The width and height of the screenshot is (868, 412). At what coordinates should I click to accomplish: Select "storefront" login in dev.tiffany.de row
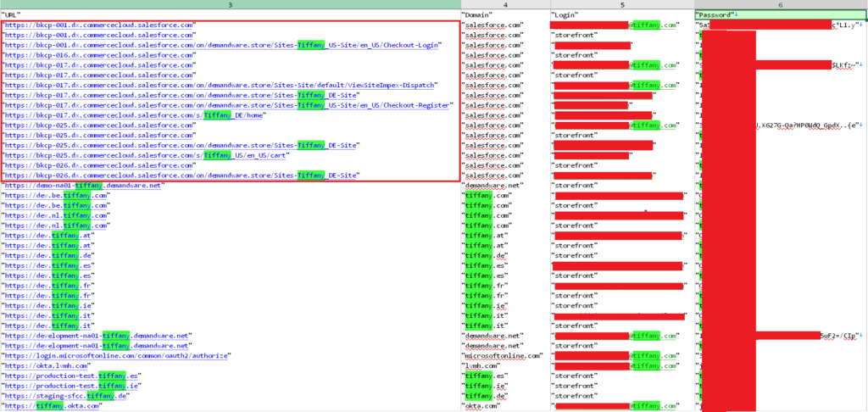coord(575,255)
